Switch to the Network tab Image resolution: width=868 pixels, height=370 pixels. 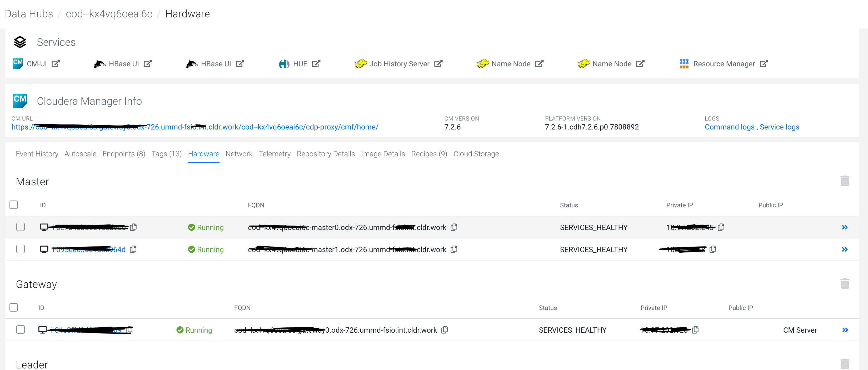(239, 154)
